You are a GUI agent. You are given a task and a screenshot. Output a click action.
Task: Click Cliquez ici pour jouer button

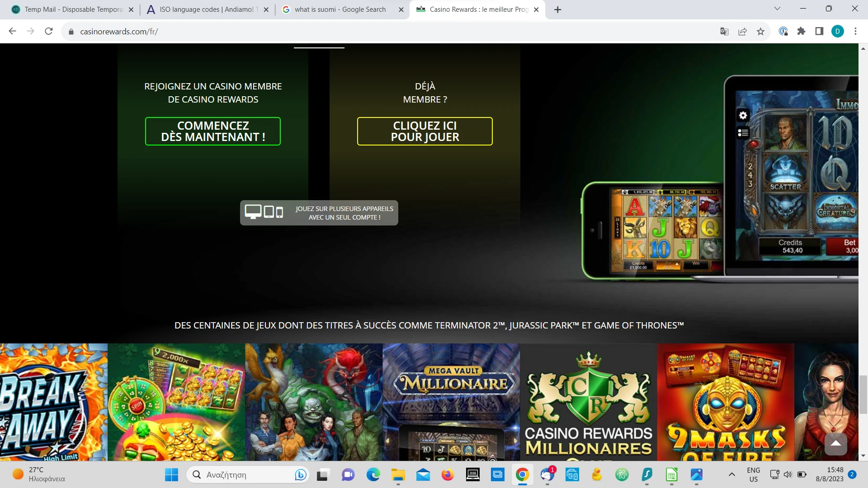[x=425, y=131]
